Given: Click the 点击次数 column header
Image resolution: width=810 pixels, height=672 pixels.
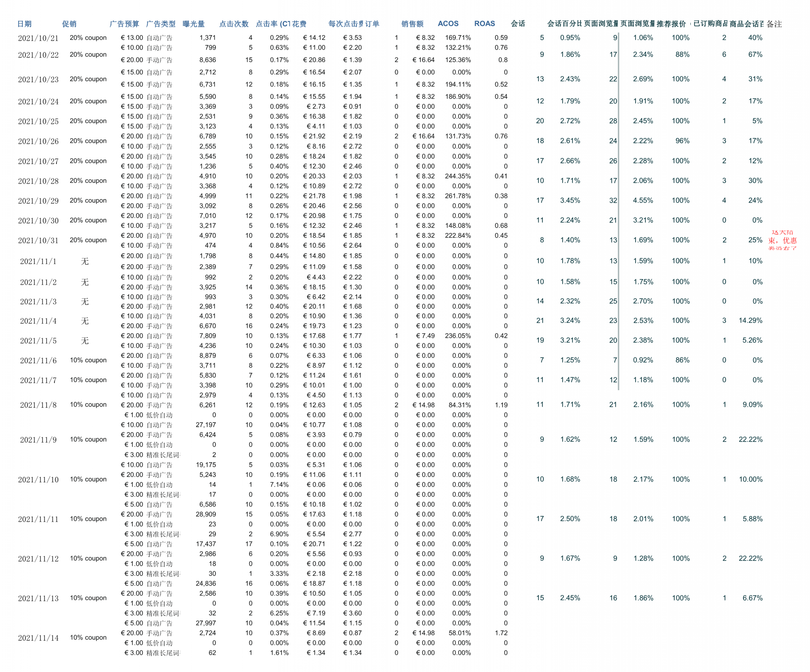Looking at the screenshot, I should pyautogui.click(x=234, y=24).
